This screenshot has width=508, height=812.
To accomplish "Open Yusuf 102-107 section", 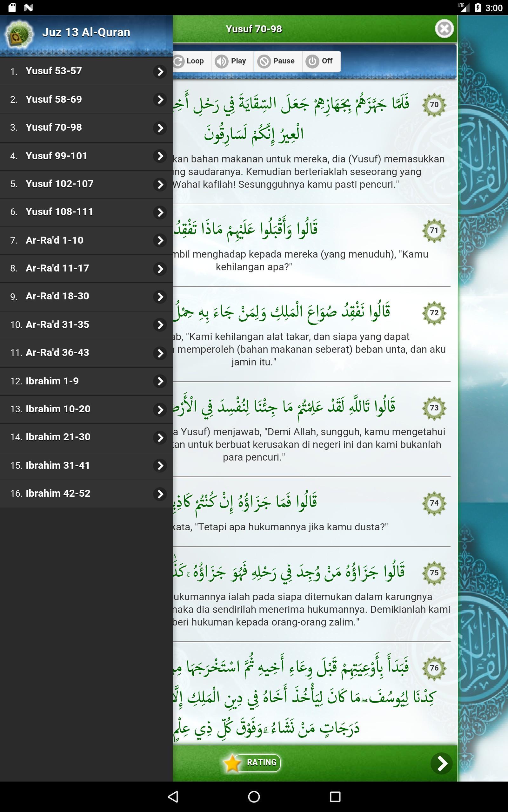I will [x=86, y=184].
